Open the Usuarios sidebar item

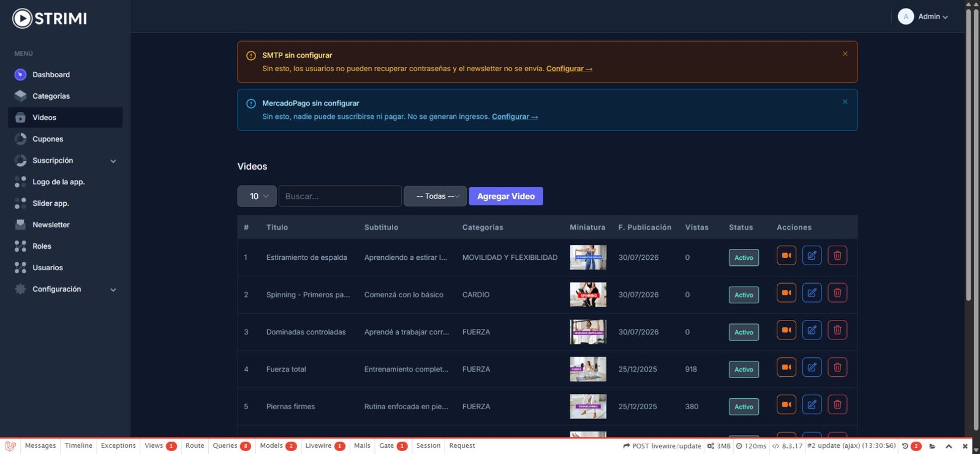[65, 268]
